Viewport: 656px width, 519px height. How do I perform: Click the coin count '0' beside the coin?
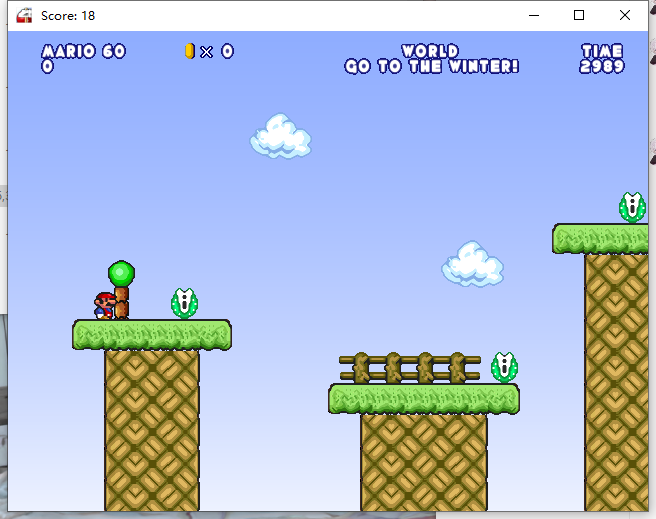click(227, 51)
